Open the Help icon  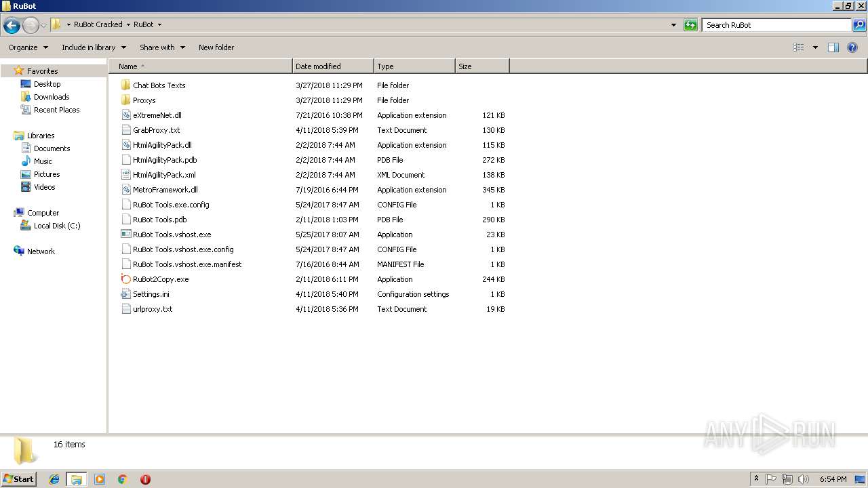(852, 47)
